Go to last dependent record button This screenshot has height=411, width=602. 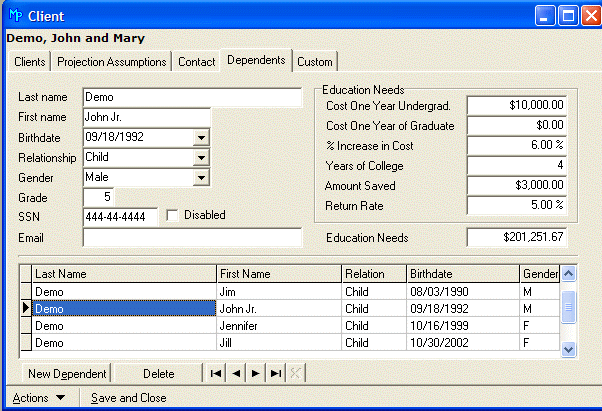[276, 373]
